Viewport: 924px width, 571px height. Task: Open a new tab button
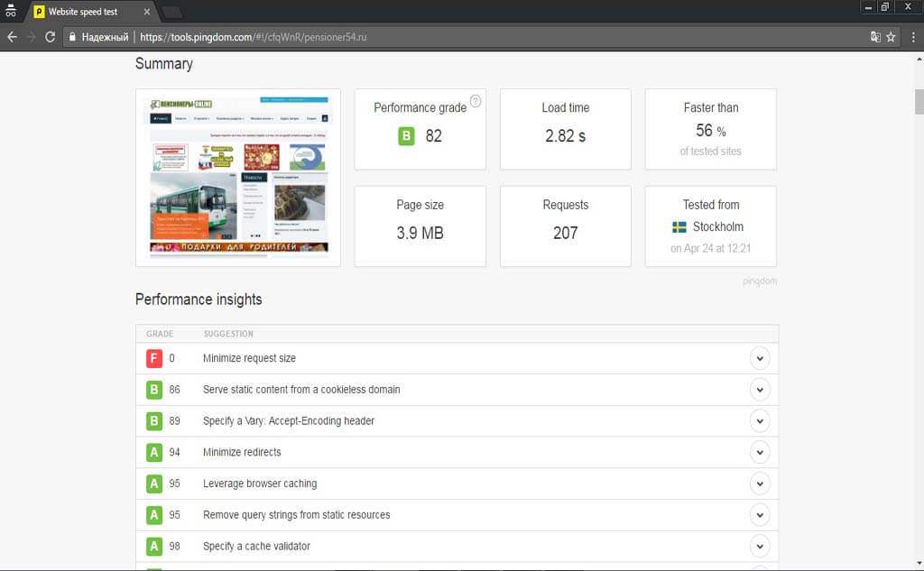(x=172, y=12)
